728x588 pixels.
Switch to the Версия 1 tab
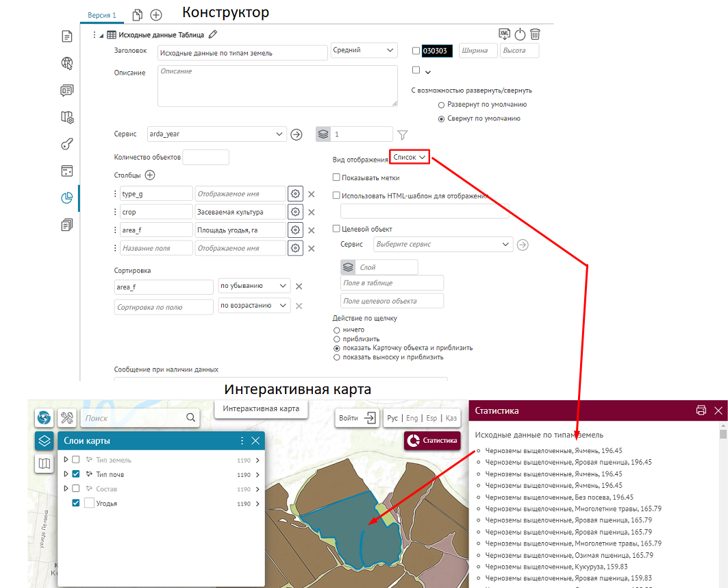tap(103, 15)
